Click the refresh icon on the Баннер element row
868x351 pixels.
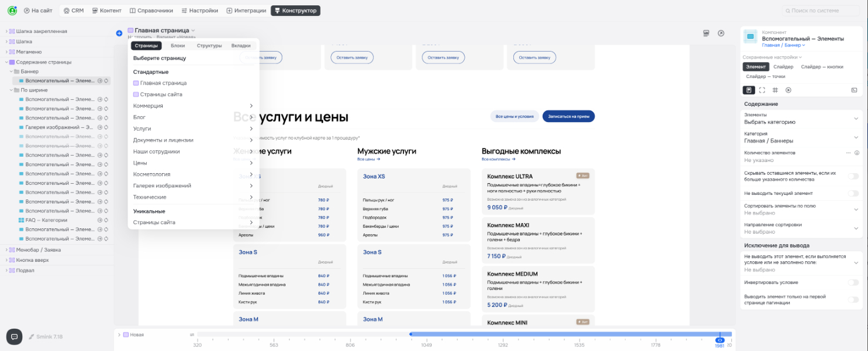tap(106, 80)
